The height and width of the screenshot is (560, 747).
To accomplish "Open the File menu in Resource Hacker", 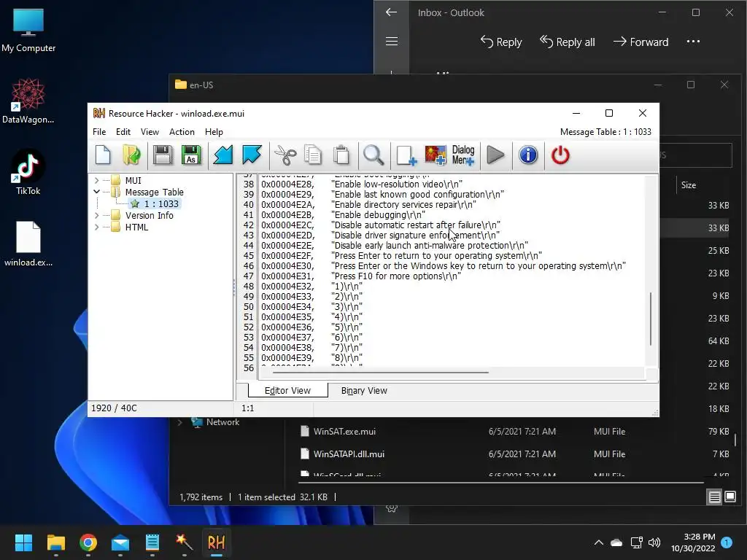I will coord(99,132).
